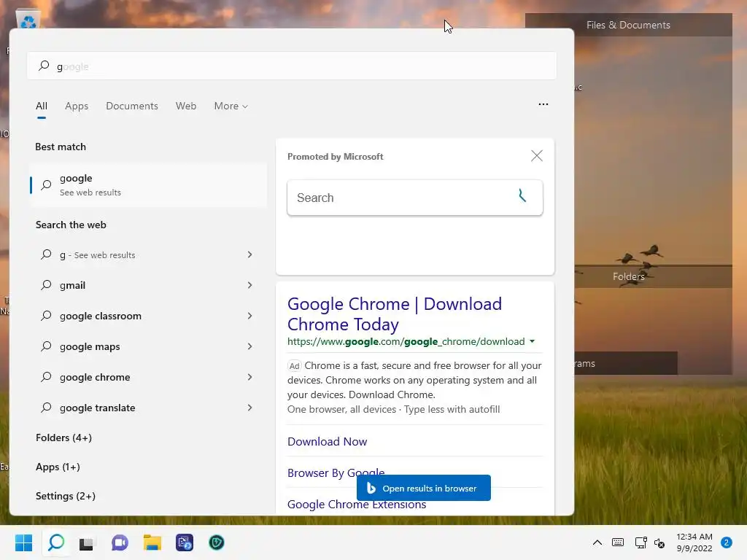This screenshot has height=560, width=747.
Task: Click Open results in browser button
Action: click(424, 488)
